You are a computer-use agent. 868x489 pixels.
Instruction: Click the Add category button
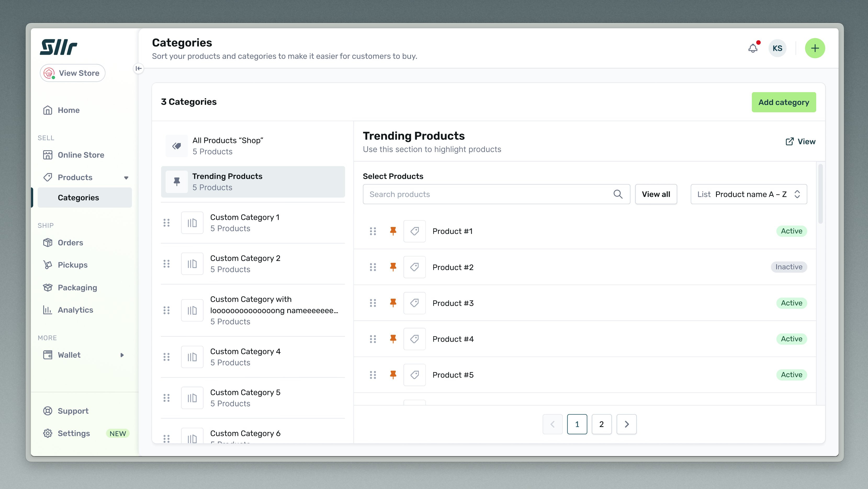[784, 102]
